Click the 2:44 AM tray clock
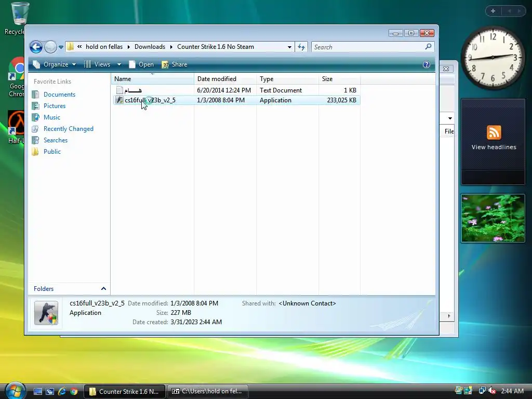Image resolution: width=532 pixels, height=399 pixels. pos(512,391)
